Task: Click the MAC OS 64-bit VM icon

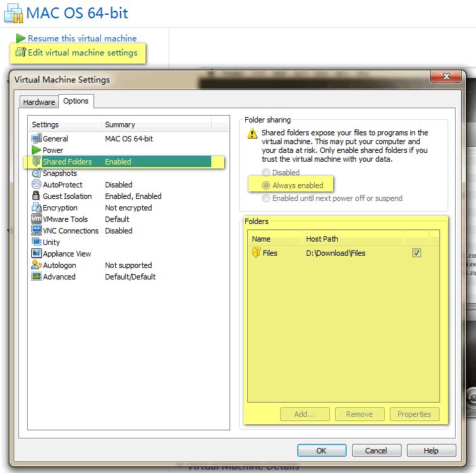Action: point(14,14)
